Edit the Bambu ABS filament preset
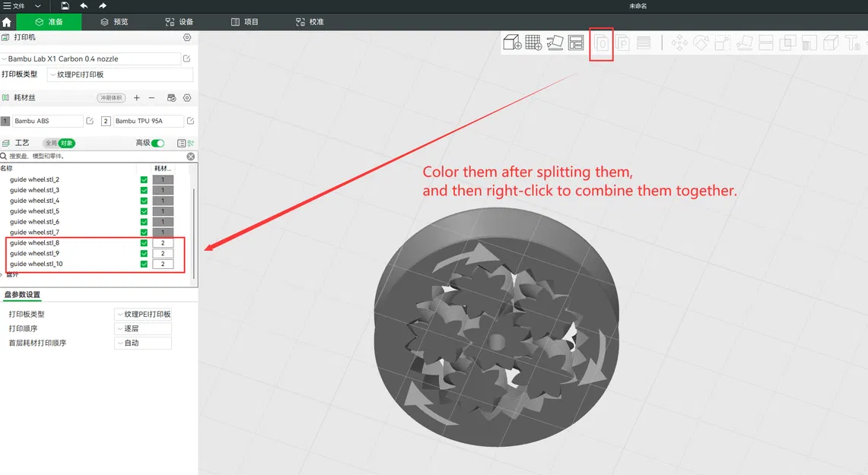 [90, 121]
